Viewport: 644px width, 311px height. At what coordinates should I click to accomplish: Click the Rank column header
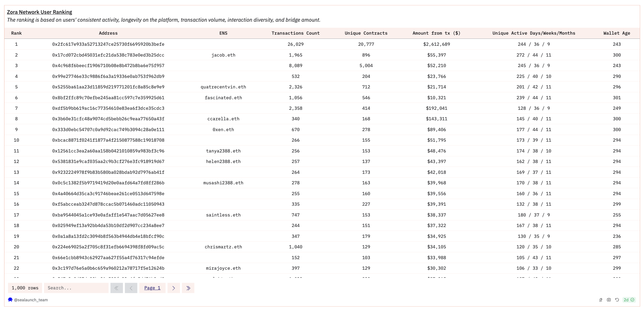tap(16, 33)
